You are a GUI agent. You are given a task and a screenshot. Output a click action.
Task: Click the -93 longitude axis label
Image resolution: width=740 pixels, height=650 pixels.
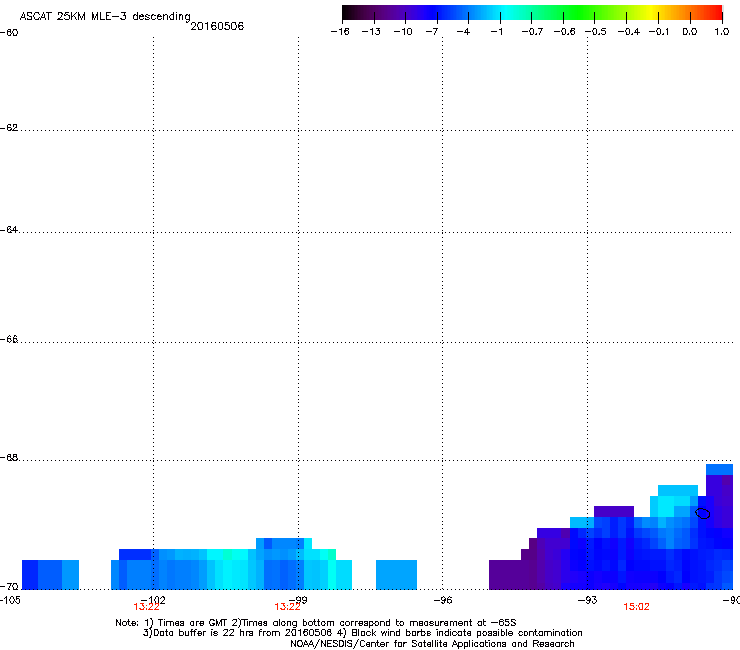pos(588,600)
